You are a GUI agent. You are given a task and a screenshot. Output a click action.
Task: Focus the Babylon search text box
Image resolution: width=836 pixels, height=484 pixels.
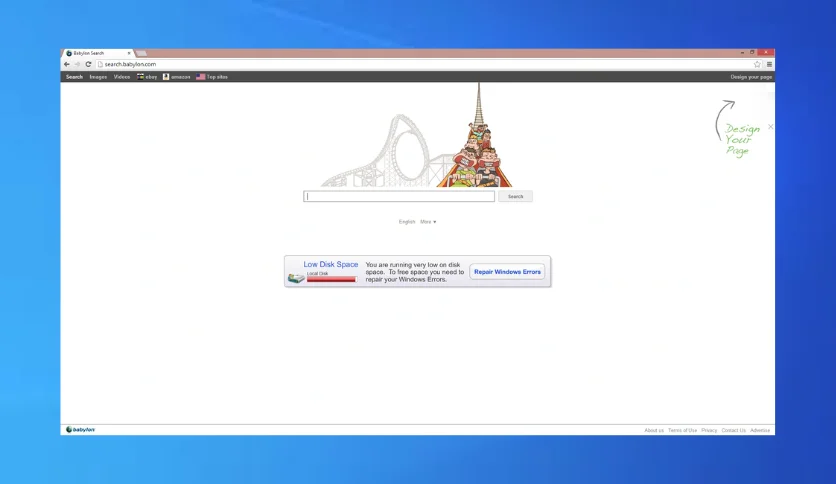[x=399, y=196]
